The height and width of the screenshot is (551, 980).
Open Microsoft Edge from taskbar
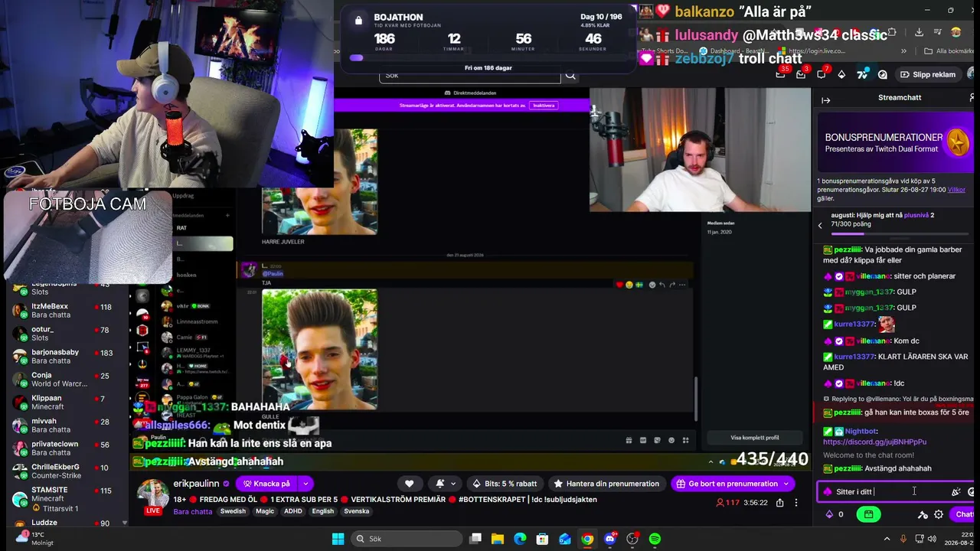[x=520, y=539]
